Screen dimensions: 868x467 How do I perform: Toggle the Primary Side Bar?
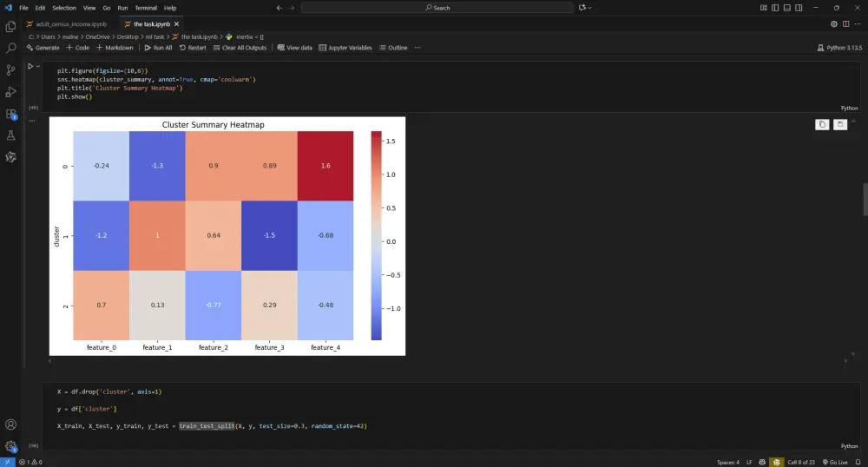775,8
